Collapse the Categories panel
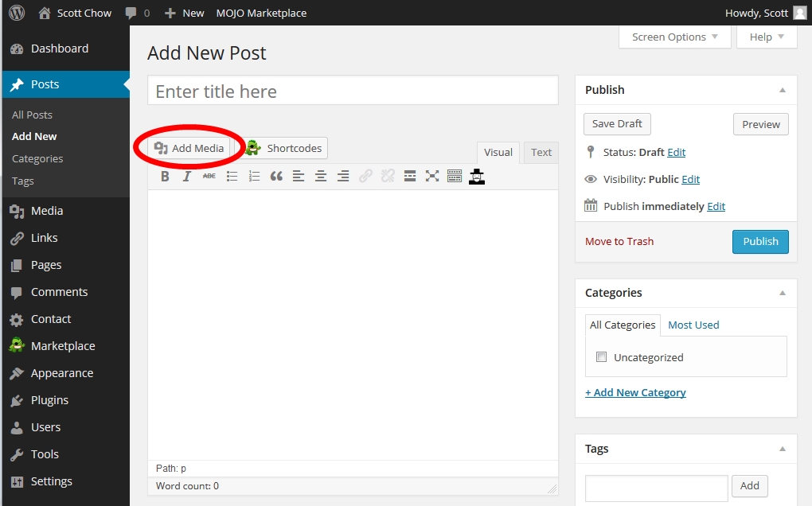The image size is (812, 506). tap(783, 293)
